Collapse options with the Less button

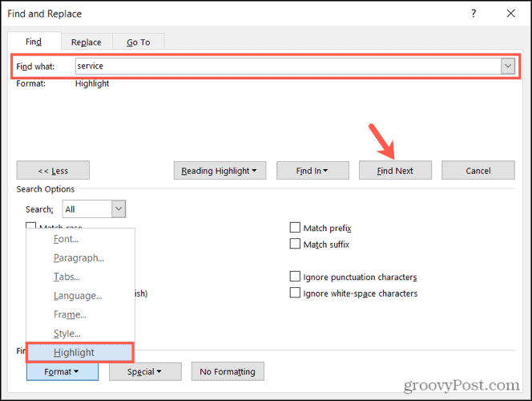53,170
